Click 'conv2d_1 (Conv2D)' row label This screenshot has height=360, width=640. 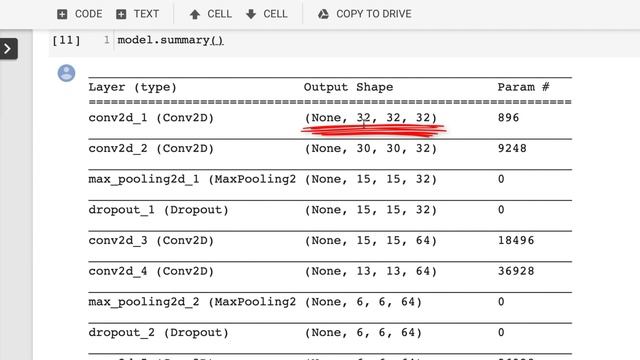(x=151, y=118)
